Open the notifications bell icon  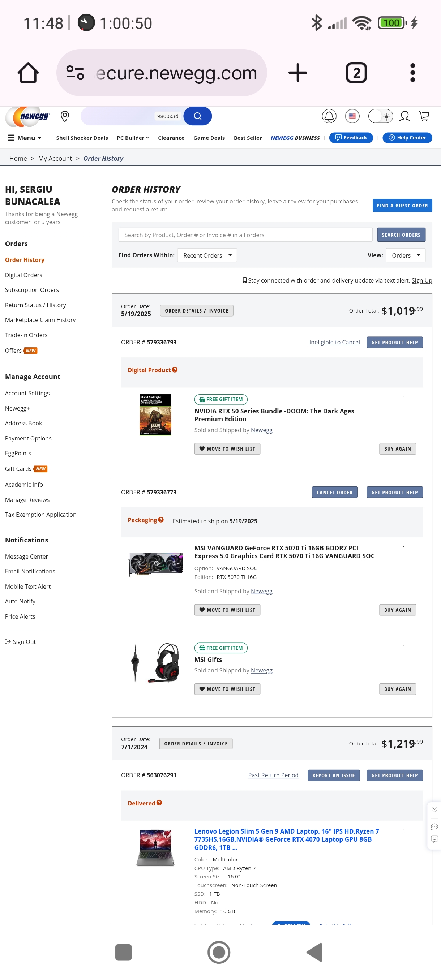click(x=329, y=116)
